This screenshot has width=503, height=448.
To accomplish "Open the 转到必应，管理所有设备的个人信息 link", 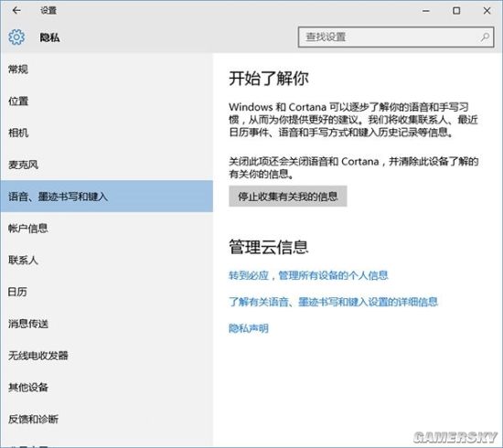I will [308, 275].
